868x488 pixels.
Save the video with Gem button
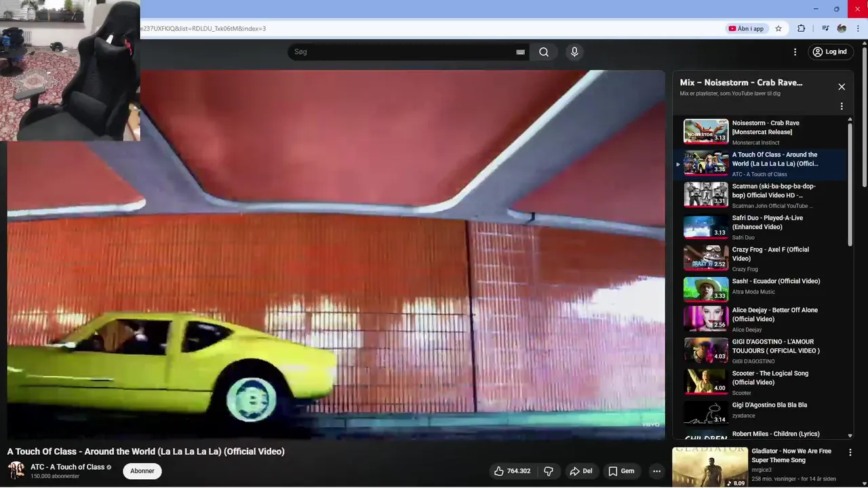click(x=622, y=471)
